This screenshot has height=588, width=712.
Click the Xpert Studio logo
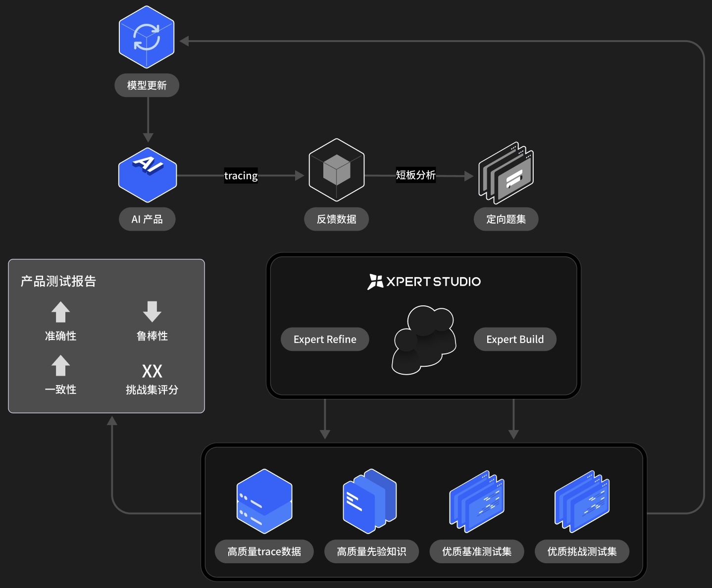[x=424, y=282]
